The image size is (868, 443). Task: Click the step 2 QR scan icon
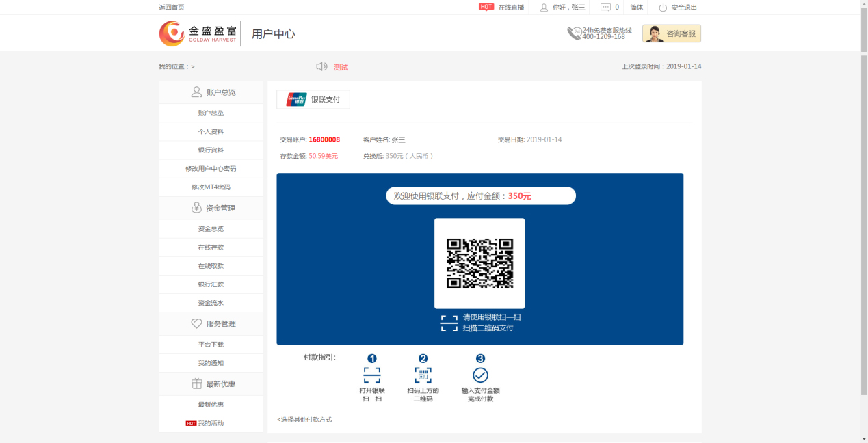point(423,375)
